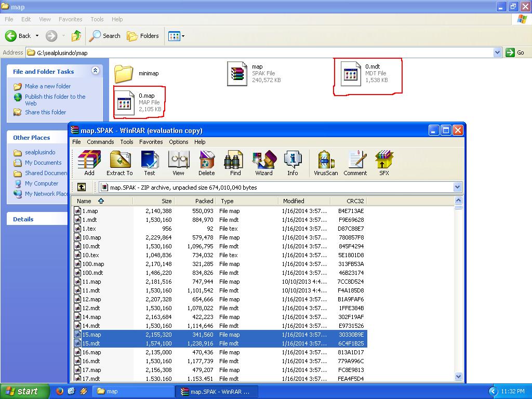Click Share this folder link
Viewport: 532px width, 399px height.
[46, 112]
